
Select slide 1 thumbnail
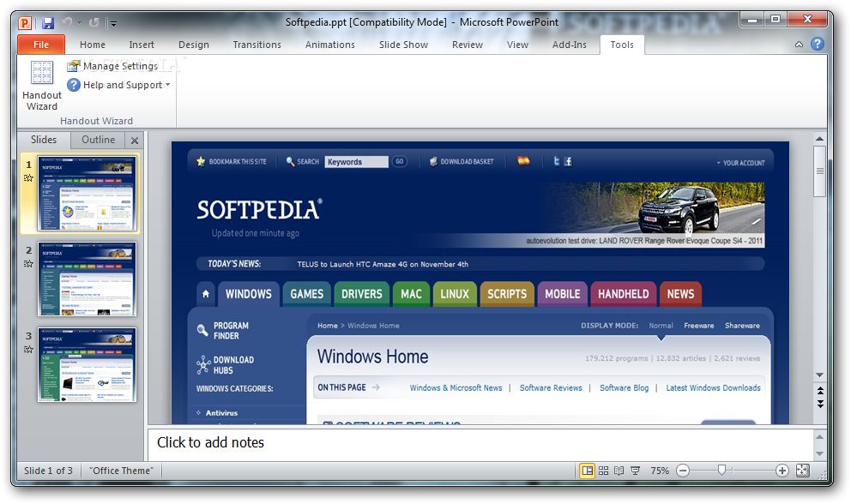click(x=87, y=193)
